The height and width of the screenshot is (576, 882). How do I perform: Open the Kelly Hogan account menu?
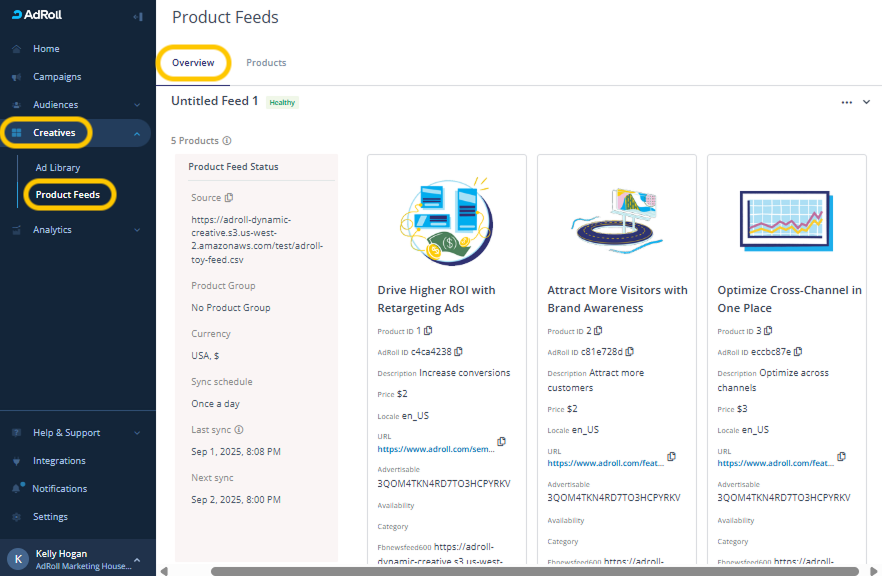pos(136,560)
